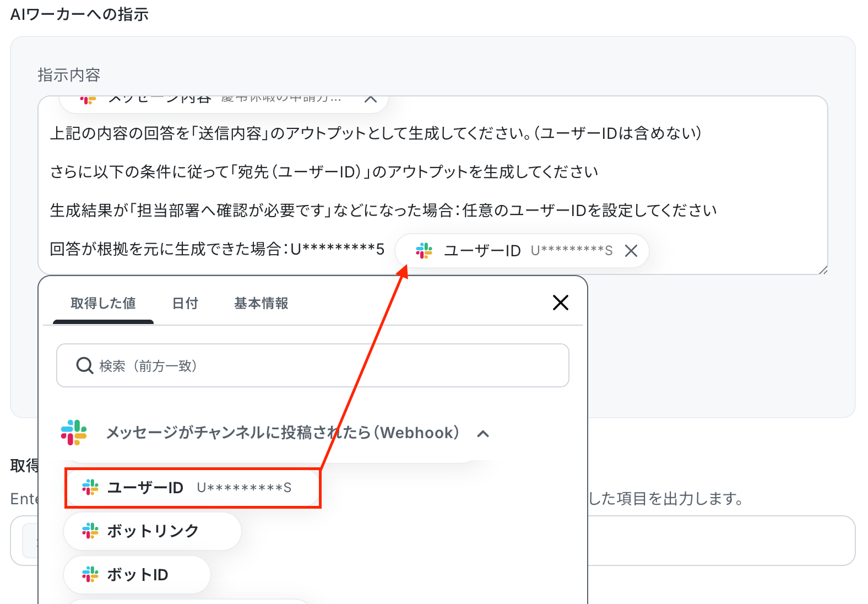The height and width of the screenshot is (604, 868).
Task: Click the Slack icon in the inserted ユーザーID chip
Action: tap(424, 251)
